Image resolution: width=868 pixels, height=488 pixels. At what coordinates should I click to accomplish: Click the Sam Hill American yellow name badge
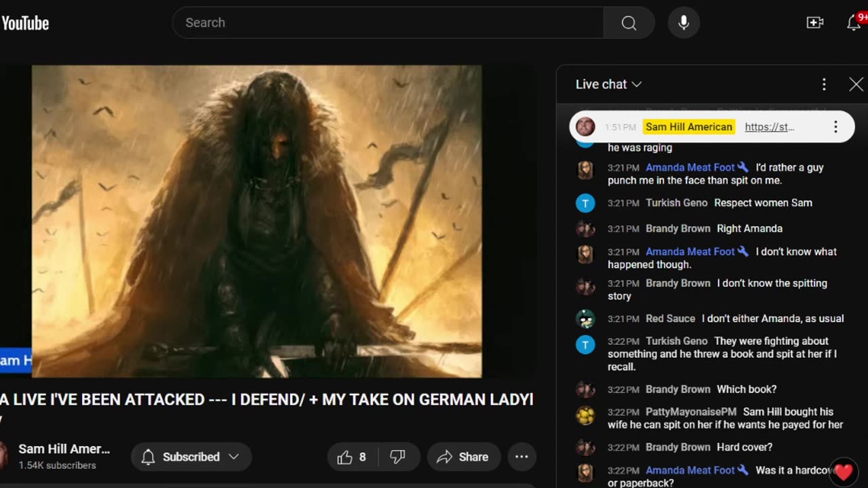point(688,127)
